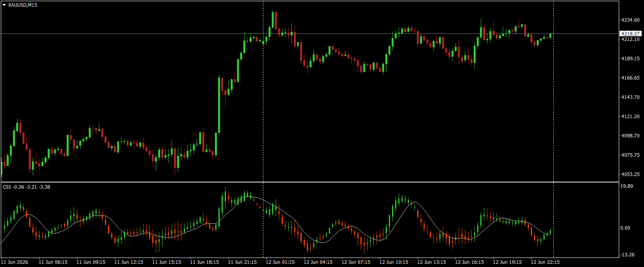Viewport: 644px width, 267px height.
Task: Select the 0.00 indicator scale label
Action: pos(625,228)
